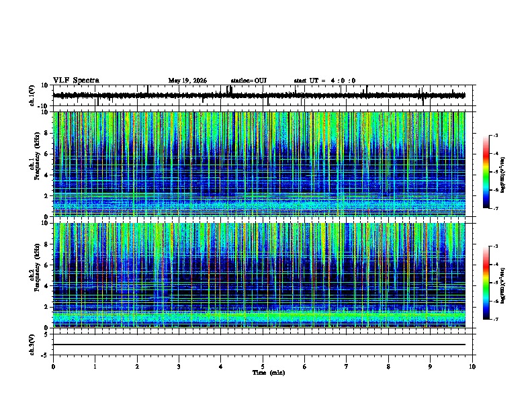Click the 2 minute tick on time axis
Image resolution: width=532 pixels, height=411 pixels.
[137, 367]
